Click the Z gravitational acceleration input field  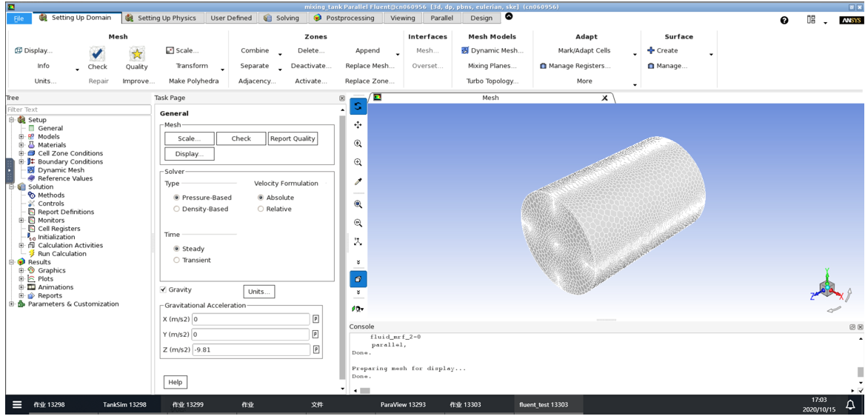[x=250, y=349]
